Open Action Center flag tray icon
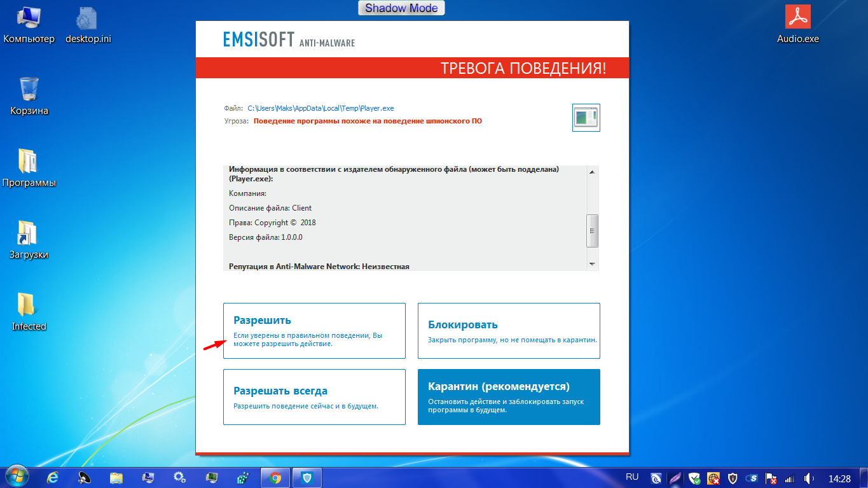The image size is (868, 488). (771, 478)
